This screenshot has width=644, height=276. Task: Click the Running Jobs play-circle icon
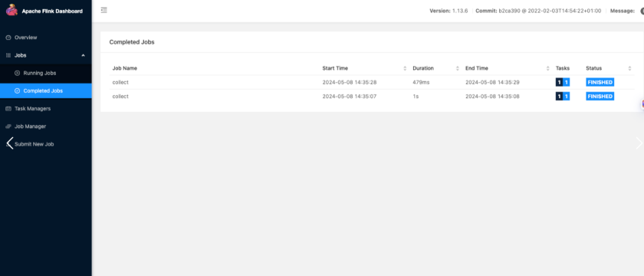(x=17, y=73)
